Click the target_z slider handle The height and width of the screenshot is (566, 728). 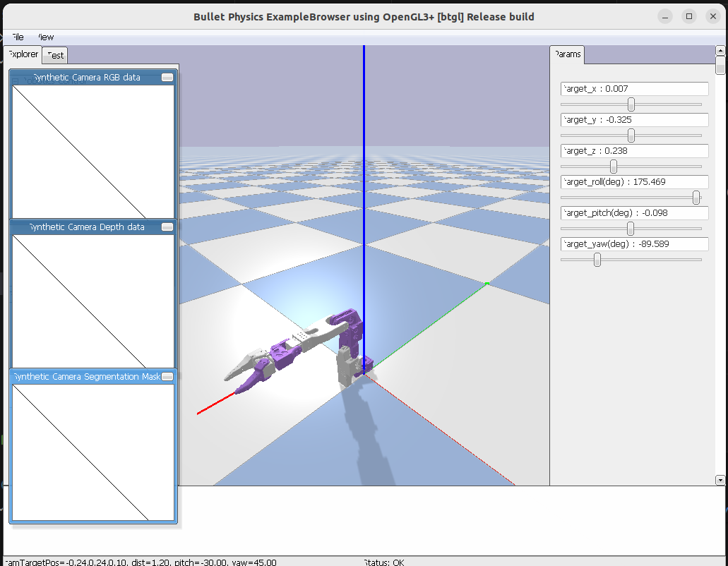coord(614,167)
